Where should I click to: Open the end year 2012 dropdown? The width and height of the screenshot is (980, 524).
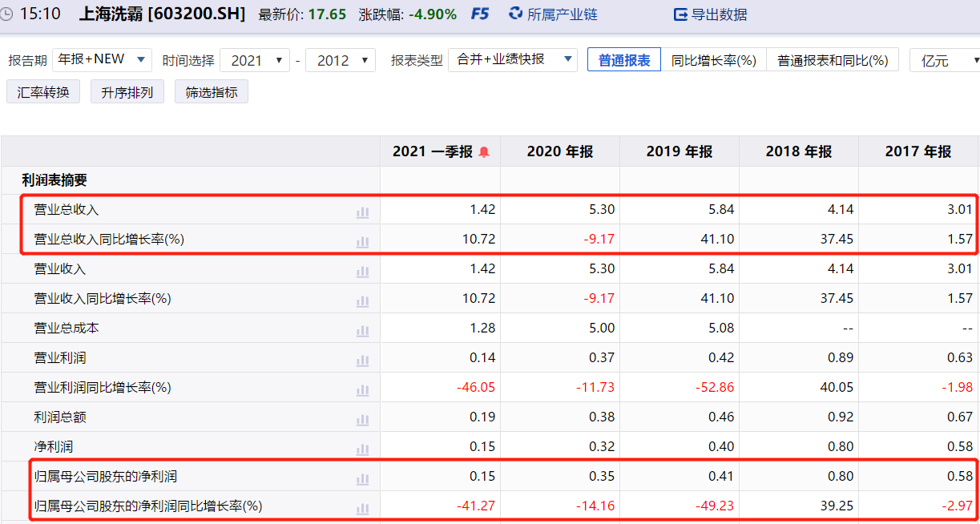[x=341, y=60]
